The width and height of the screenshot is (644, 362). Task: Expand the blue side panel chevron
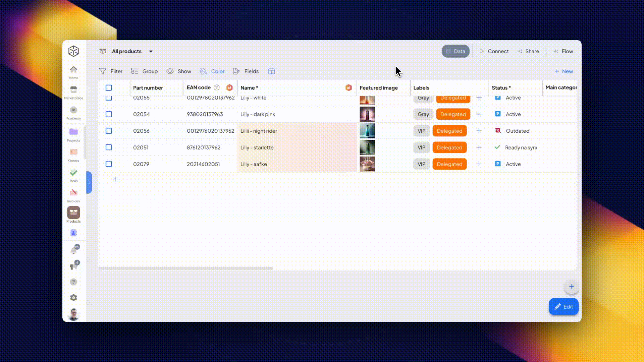click(x=89, y=183)
